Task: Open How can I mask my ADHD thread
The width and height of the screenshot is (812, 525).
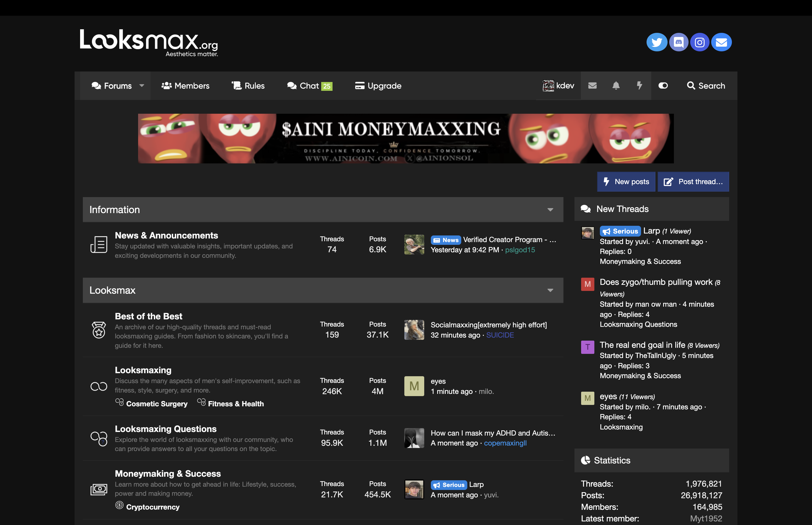Action: point(493,433)
